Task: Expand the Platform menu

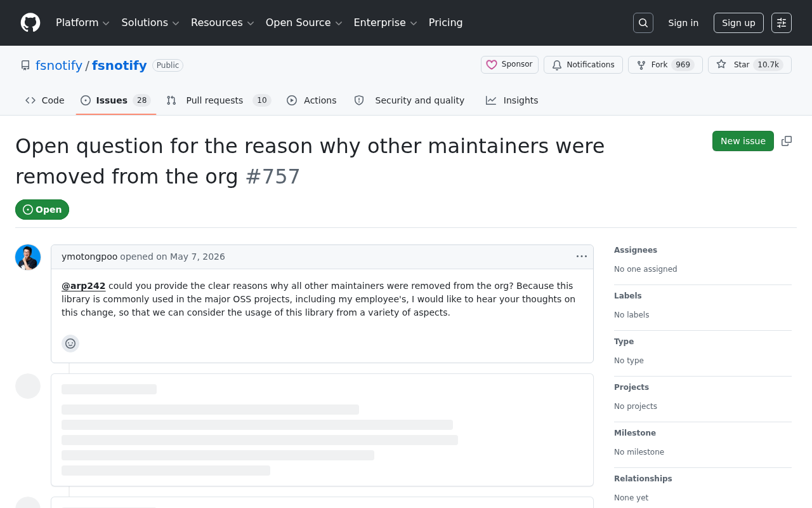Action: [83, 23]
